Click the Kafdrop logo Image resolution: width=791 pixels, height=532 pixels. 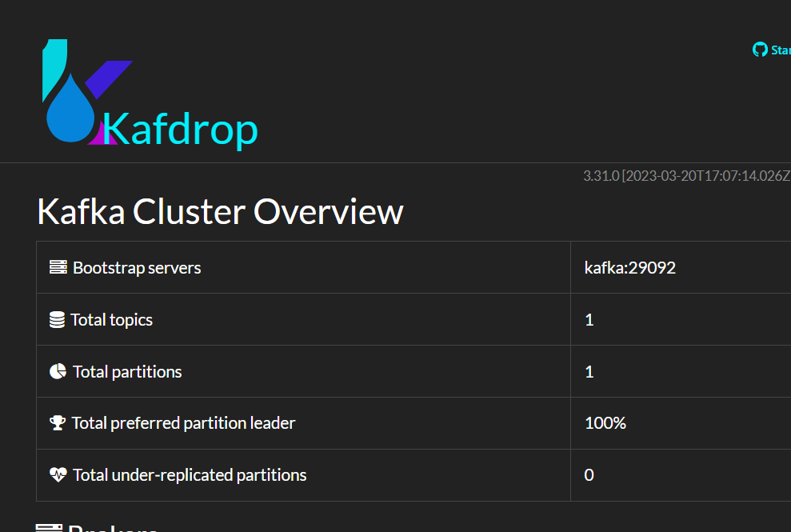(x=150, y=94)
